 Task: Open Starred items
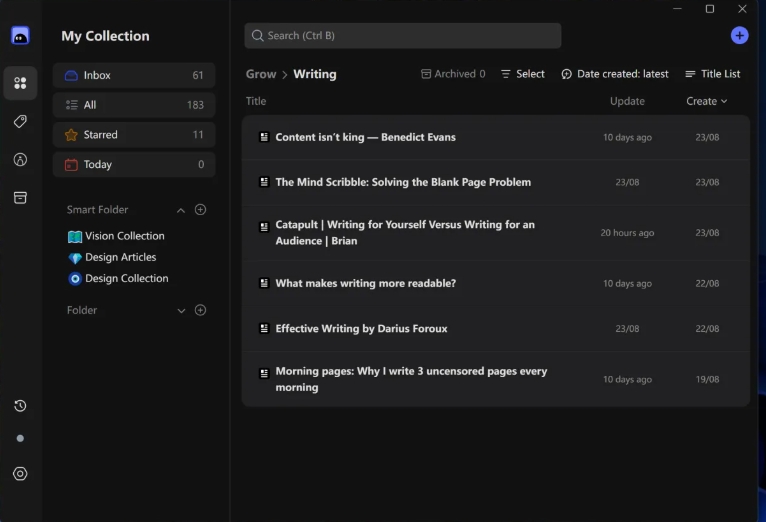[x=134, y=135]
